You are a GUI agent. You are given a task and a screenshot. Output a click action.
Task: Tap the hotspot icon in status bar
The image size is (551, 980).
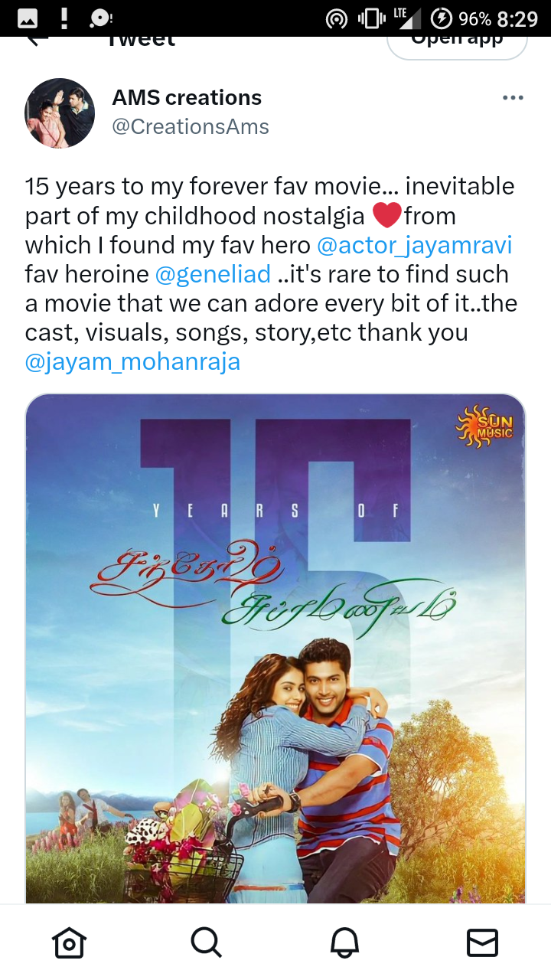(337, 18)
